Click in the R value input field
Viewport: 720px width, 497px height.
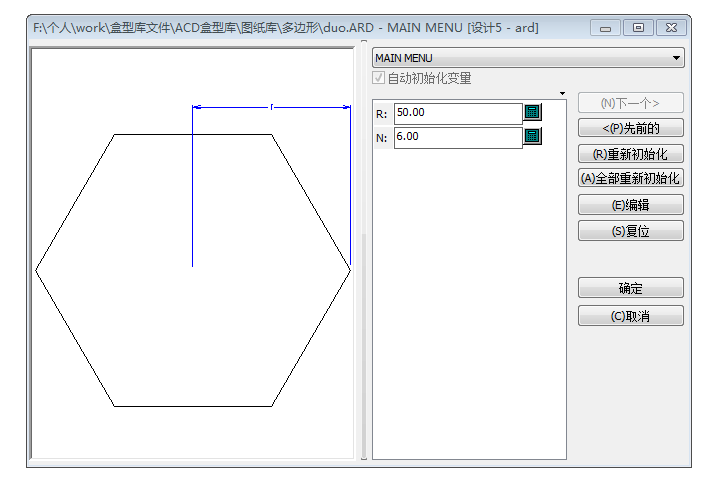click(457, 113)
